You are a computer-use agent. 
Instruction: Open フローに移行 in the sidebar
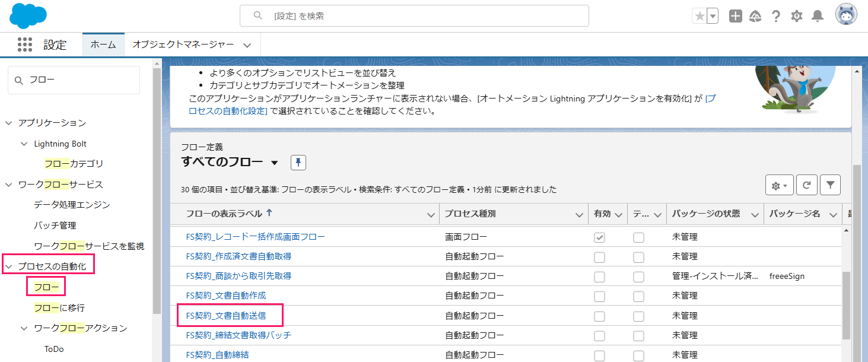(x=59, y=308)
